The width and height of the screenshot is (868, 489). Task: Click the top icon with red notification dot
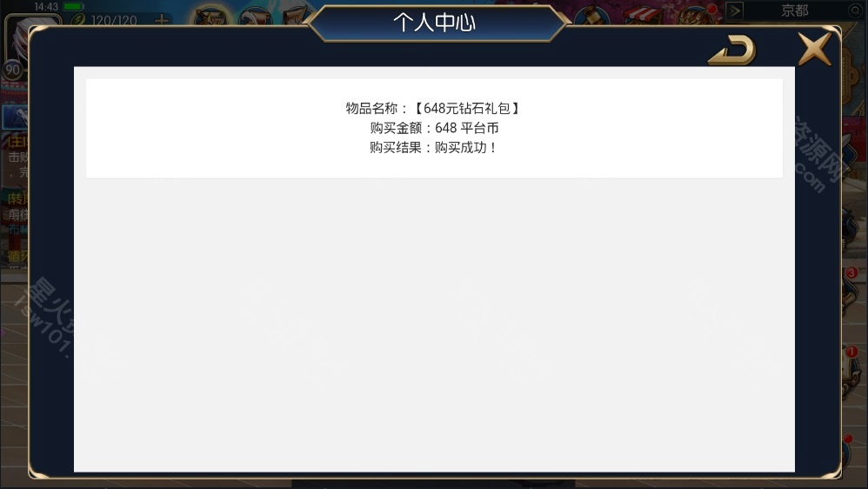(698, 16)
